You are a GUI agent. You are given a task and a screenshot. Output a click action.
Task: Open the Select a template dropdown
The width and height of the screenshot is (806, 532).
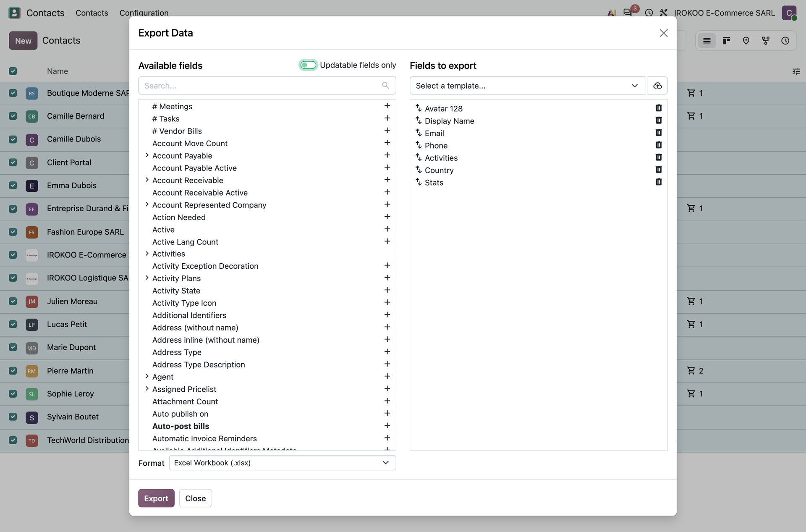click(x=527, y=86)
